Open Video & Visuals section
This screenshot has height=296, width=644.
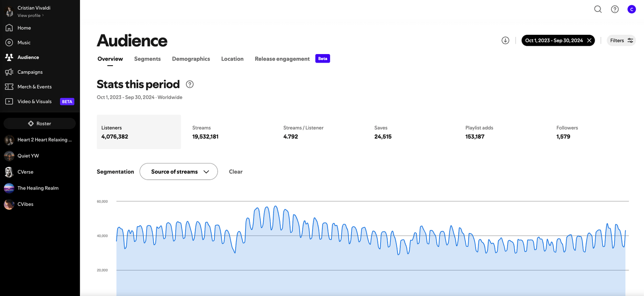(x=34, y=102)
